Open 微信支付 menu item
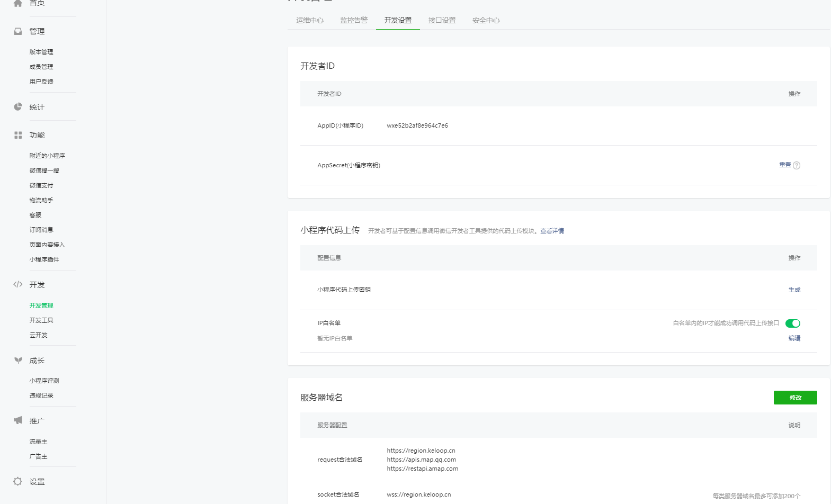The image size is (831, 504). 41,185
